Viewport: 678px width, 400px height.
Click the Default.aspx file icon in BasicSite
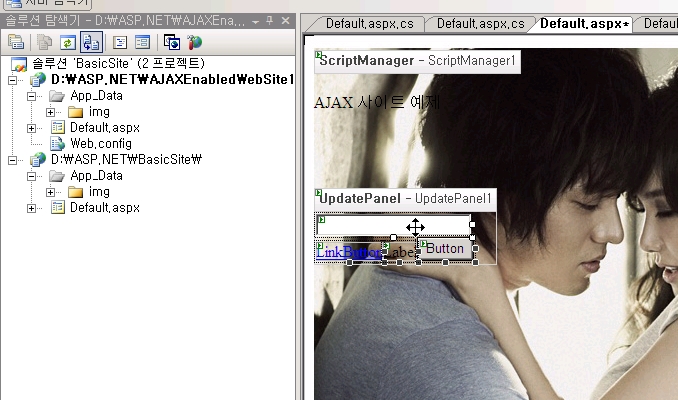58,208
